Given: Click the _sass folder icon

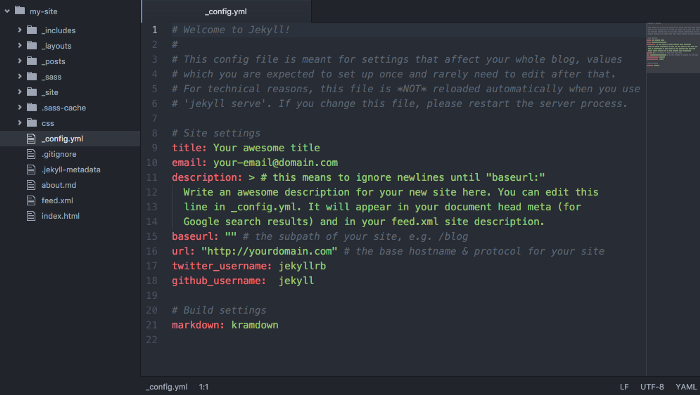Looking at the screenshot, I should coord(32,76).
